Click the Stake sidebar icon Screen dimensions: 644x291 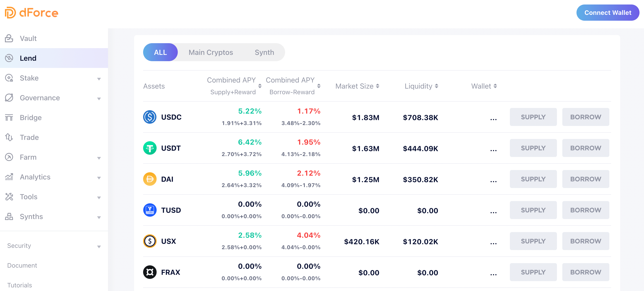[9, 78]
